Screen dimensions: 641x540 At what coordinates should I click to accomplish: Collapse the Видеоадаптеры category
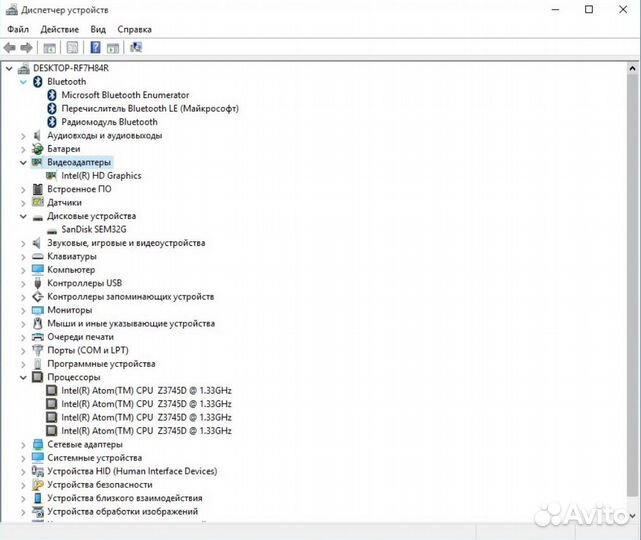click(x=23, y=163)
